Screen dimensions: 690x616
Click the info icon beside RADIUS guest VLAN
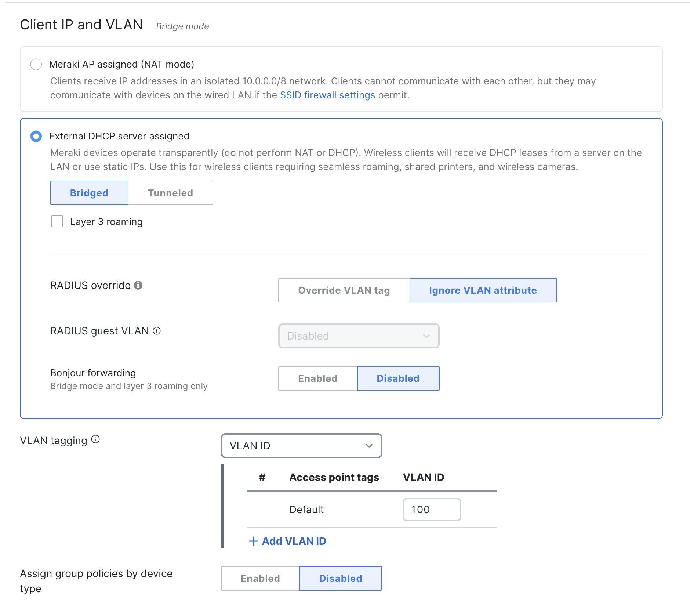[157, 331]
